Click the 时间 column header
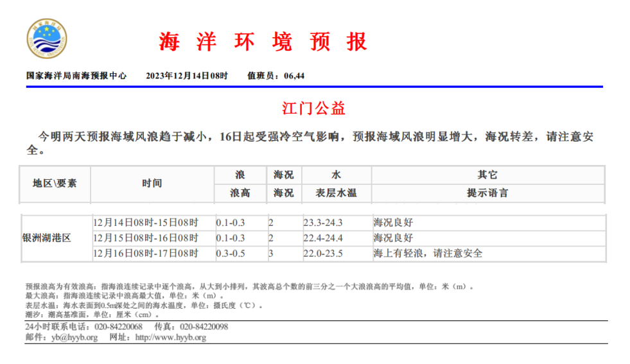The image size is (630, 364). pyautogui.click(x=152, y=183)
